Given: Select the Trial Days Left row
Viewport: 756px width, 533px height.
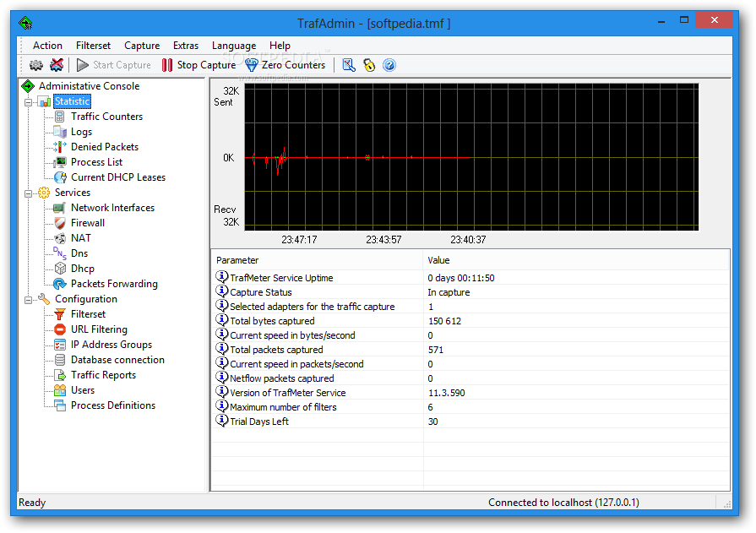Looking at the screenshot, I should click(470, 422).
